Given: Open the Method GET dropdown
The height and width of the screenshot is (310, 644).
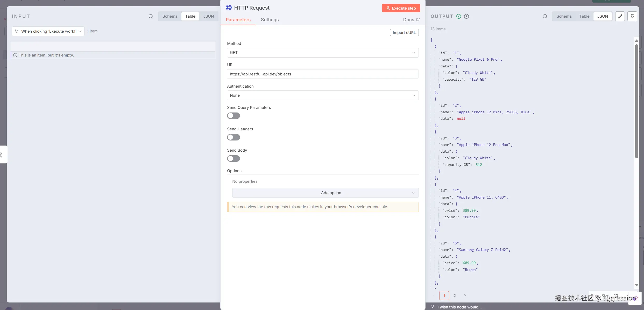Looking at the screenshot, I should point(323,53).
